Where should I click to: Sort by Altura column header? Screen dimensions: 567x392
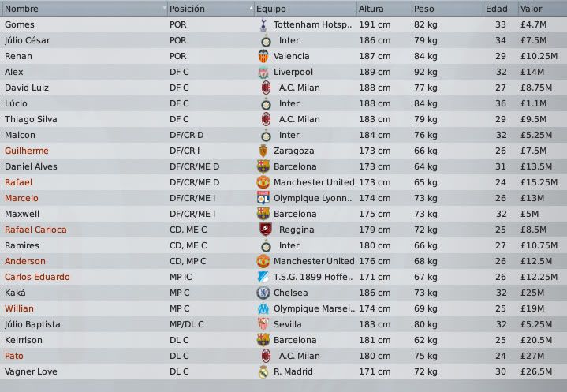(382, 9)
